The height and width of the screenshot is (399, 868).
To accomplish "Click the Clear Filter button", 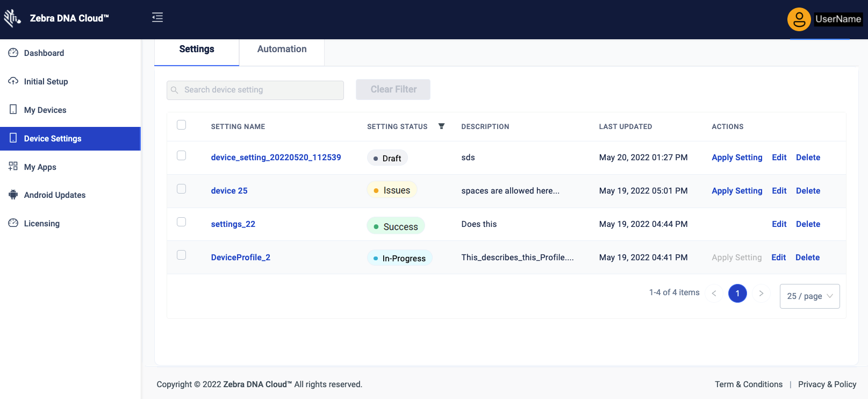I will click(x=393, y=89).
